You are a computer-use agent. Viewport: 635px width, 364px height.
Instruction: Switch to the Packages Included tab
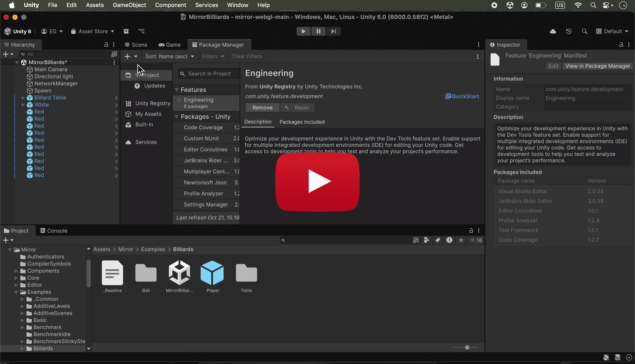302,122
